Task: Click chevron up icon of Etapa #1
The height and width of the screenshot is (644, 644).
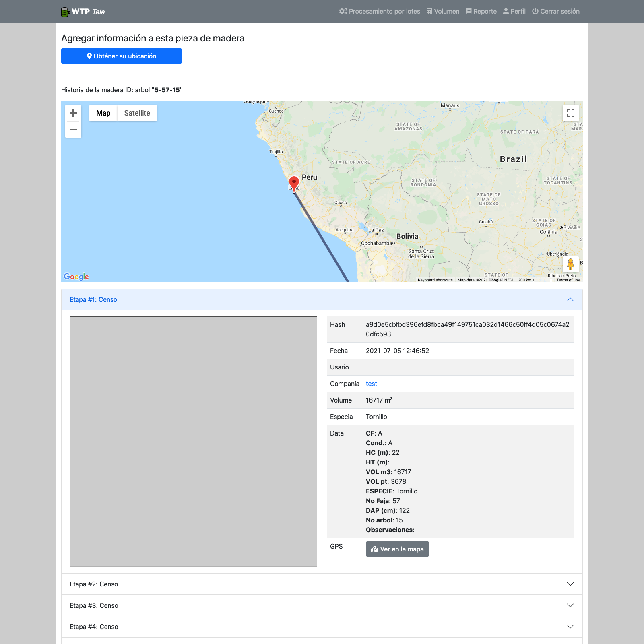Action: click(570, 299)
